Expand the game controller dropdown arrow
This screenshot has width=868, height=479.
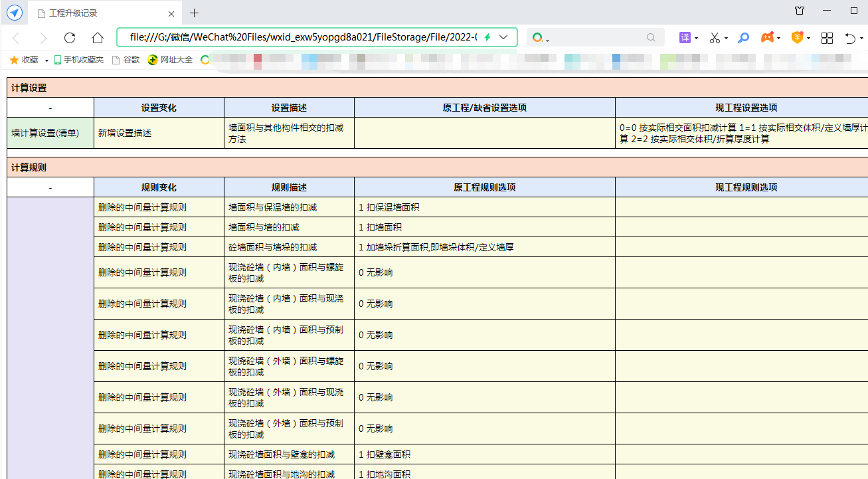click(778, 39)
